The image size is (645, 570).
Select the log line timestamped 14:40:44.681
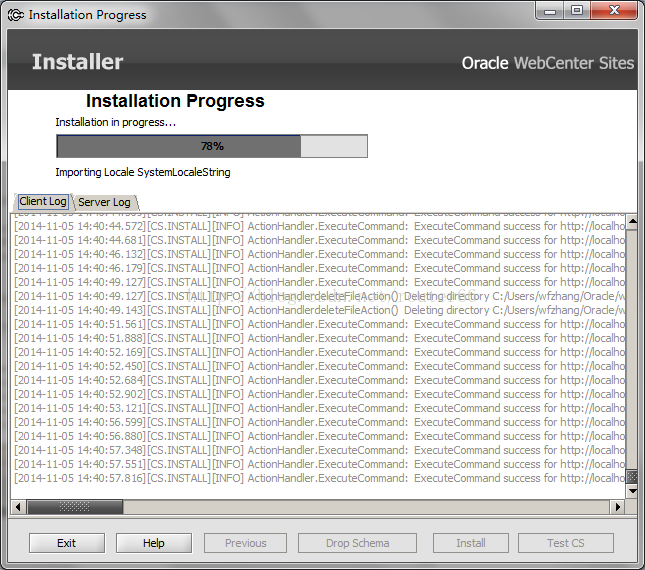[x=319, y=240]
